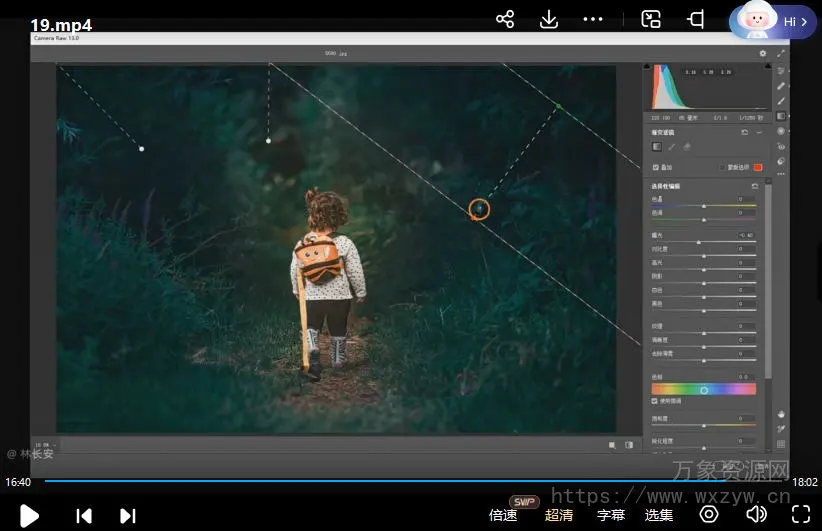Play the video
The width and height of the screenshot is (822, 531).
click(x=30, y=515)
